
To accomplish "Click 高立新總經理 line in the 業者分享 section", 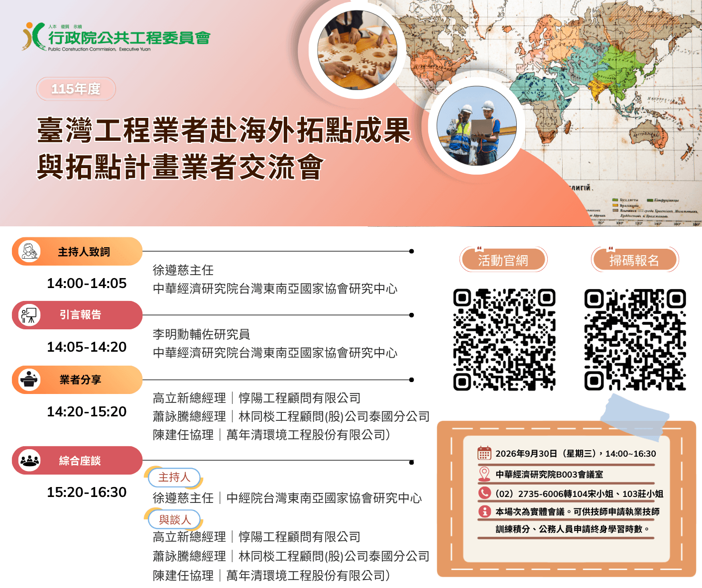I will click(257, 398).
